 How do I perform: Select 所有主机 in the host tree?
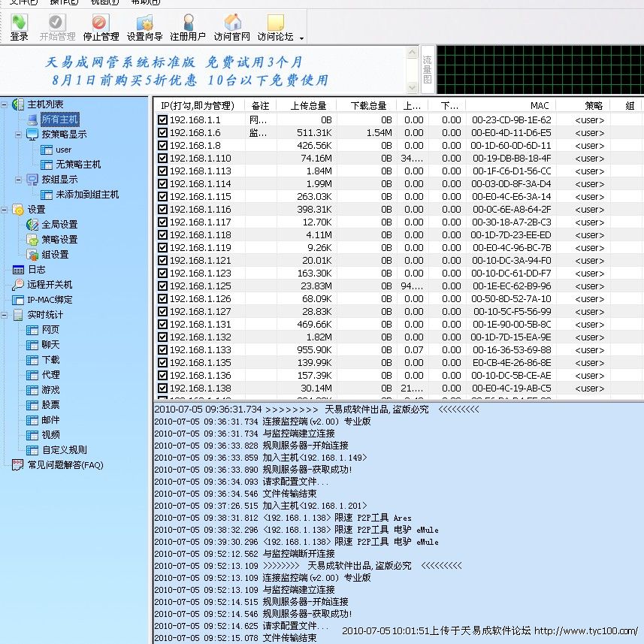pos(59,119)
